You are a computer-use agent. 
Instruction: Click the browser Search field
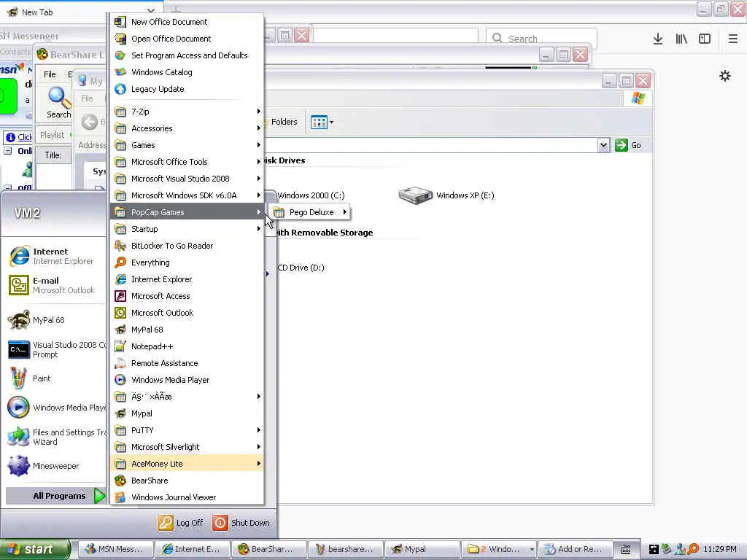point(541,38)
